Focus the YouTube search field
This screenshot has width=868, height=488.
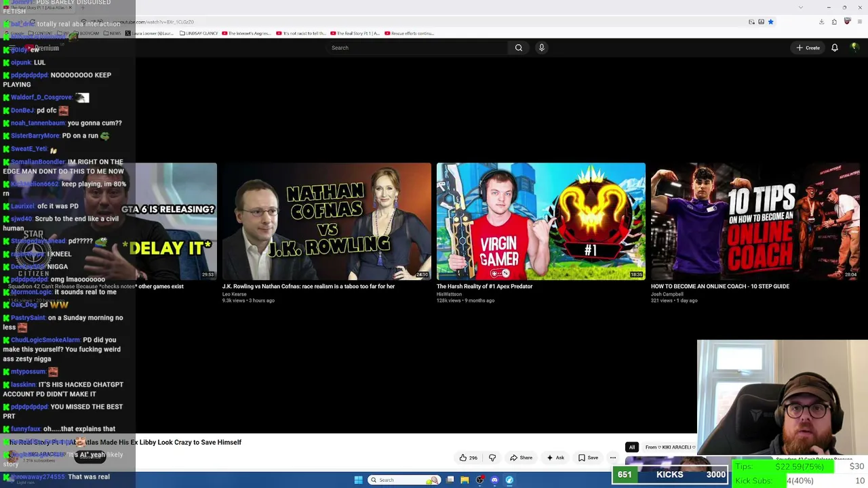pyautogui.click(x=417, y=47)
